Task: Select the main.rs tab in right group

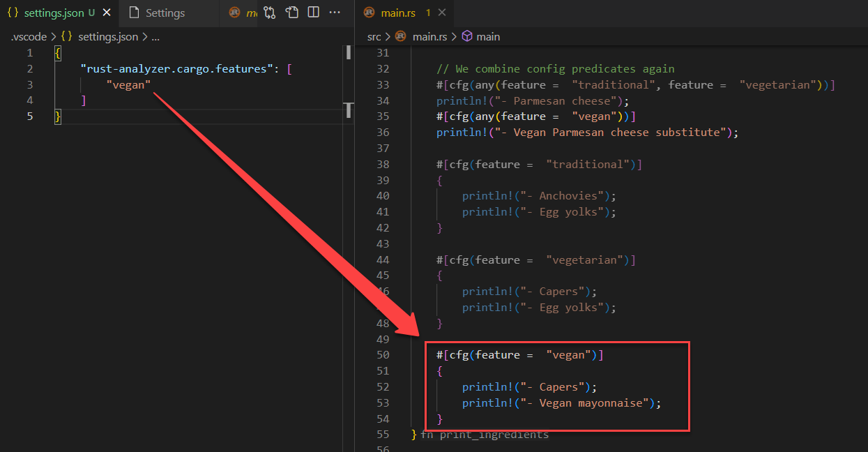Action: coord(396,13)
